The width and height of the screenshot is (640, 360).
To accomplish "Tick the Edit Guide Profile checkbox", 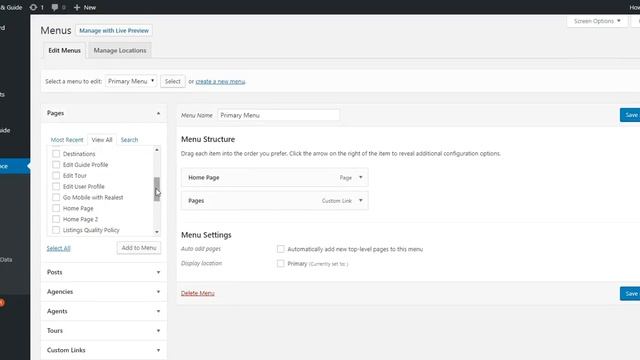I will (56, 164).
